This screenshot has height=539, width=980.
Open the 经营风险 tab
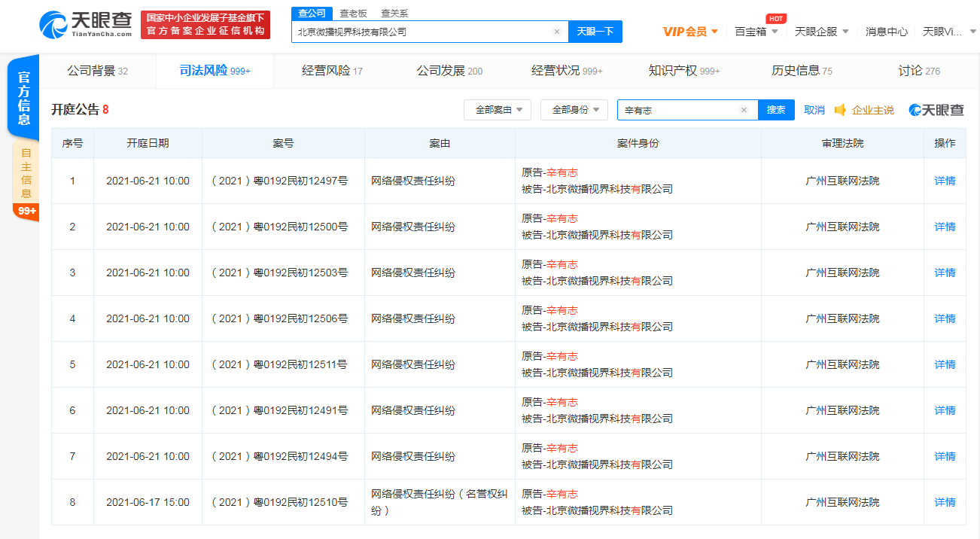(x=332, y=71)
